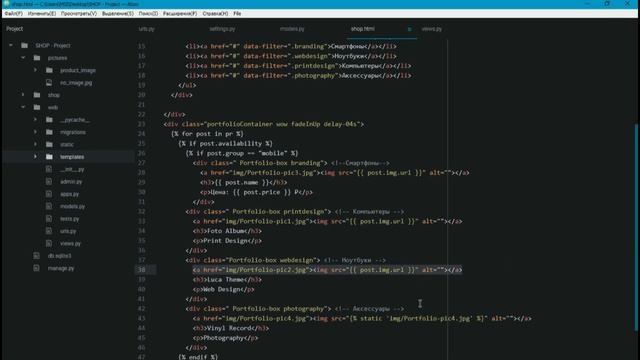Click the shop folder icon
Screen dimensions: 640x360
pyautogui.click(x=37, y=95)
